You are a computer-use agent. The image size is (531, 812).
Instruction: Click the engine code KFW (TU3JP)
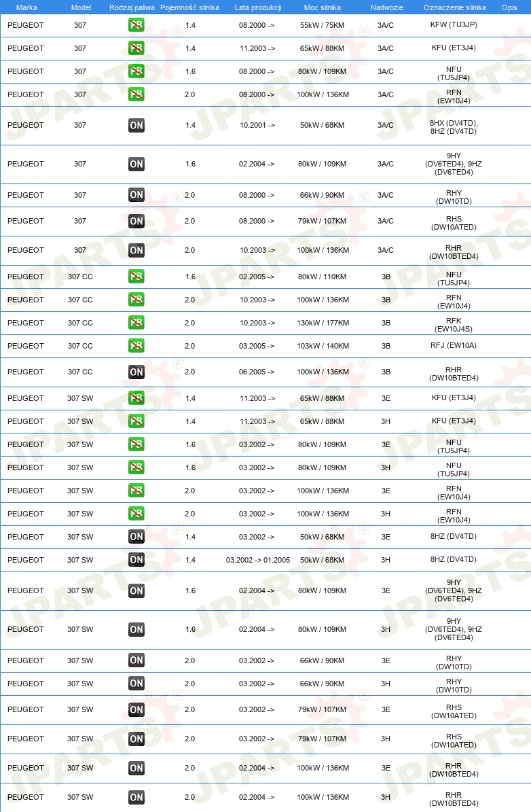454,24
